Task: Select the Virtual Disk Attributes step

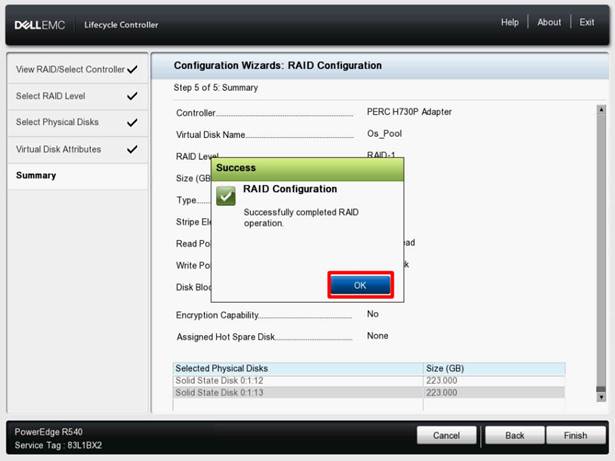Action: 78,149
